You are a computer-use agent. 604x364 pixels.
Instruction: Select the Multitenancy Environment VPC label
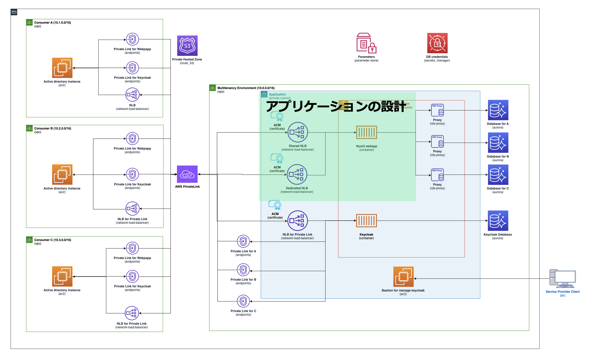point(246,88)
